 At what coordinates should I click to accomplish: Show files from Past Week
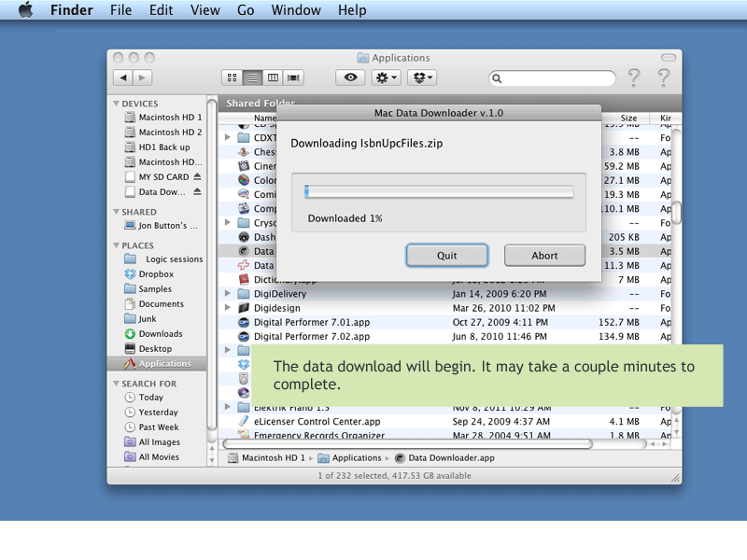(151, 427)
